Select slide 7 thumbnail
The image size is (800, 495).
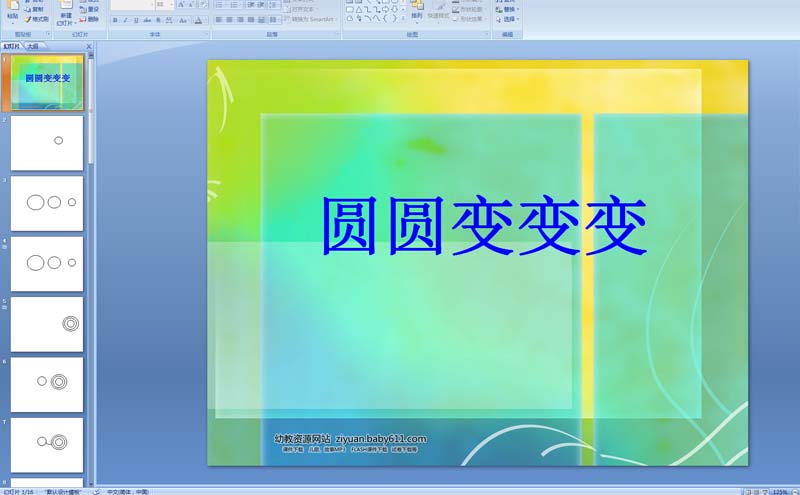point(47,445)
